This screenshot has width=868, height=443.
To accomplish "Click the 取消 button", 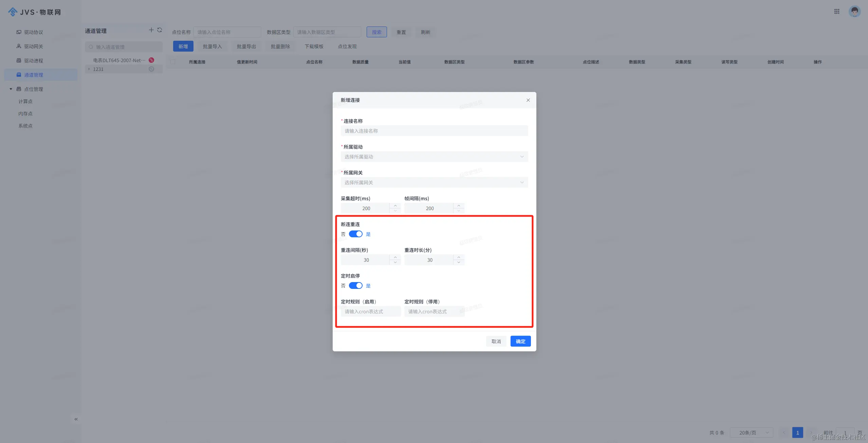I will pyautogui.click(x=496, y=342).
